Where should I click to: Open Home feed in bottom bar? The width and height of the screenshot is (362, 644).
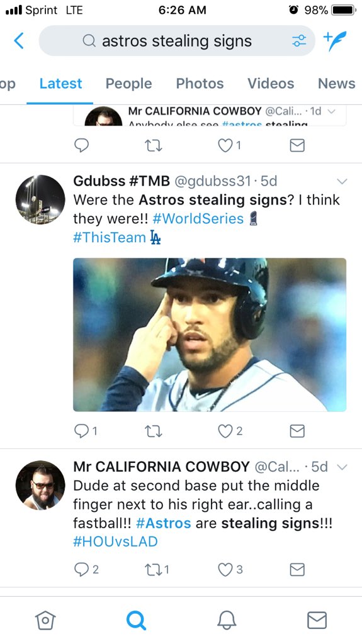tap(45, 619)
